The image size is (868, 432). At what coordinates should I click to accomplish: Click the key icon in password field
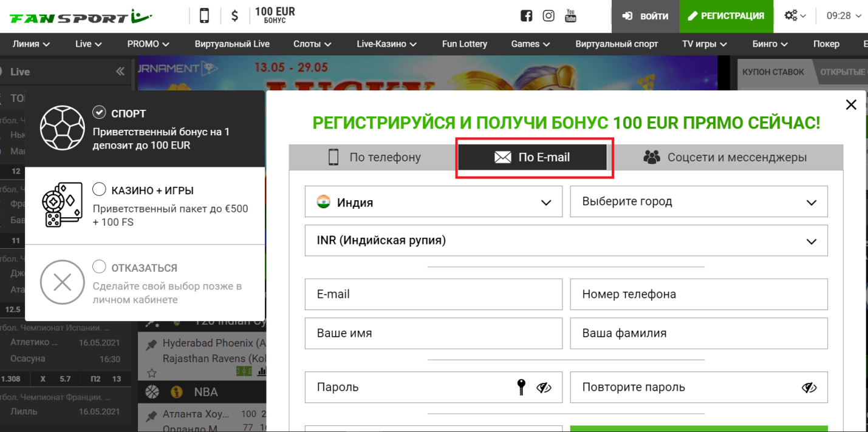click(x=521, y=387)
